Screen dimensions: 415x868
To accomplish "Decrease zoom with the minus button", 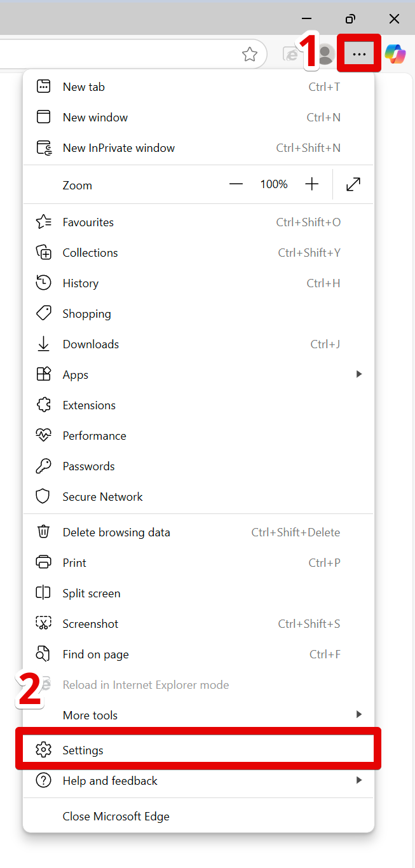I will pyautogui.click(x=236, y=184).
